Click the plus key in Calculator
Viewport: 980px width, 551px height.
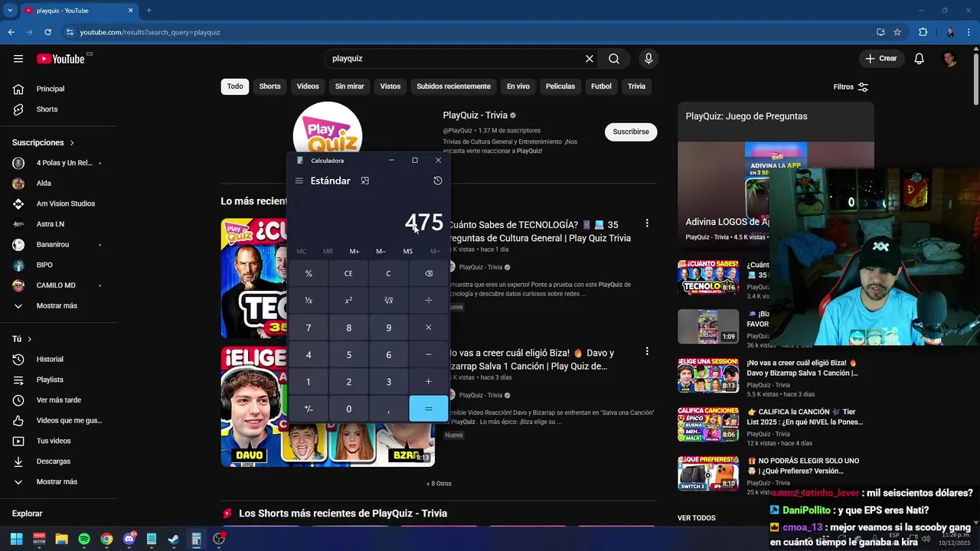(428, 381)
